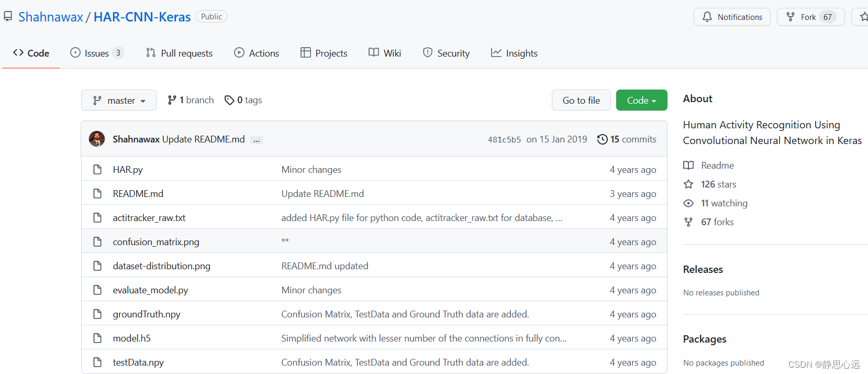Click the Notifications bell icon
Viewport: 868px width, 374px height.
coord(707,17)
